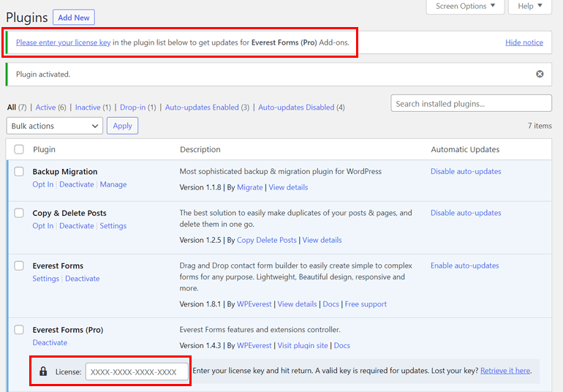Image resolution: width=563 pixels, height=392 pixels.
Task: Open the Free support link
Action: (x=366, y=304)
